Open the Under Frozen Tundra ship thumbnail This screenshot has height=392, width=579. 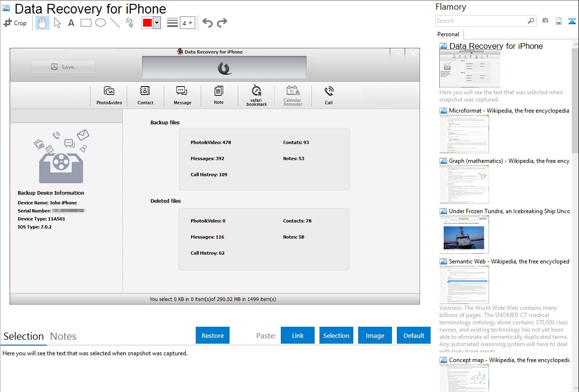[x=464, y=234]
